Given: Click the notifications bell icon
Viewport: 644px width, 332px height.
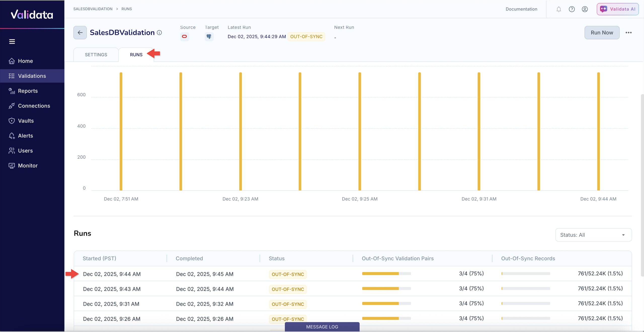Looking at the screenshot, I should (x=559, y=9).
